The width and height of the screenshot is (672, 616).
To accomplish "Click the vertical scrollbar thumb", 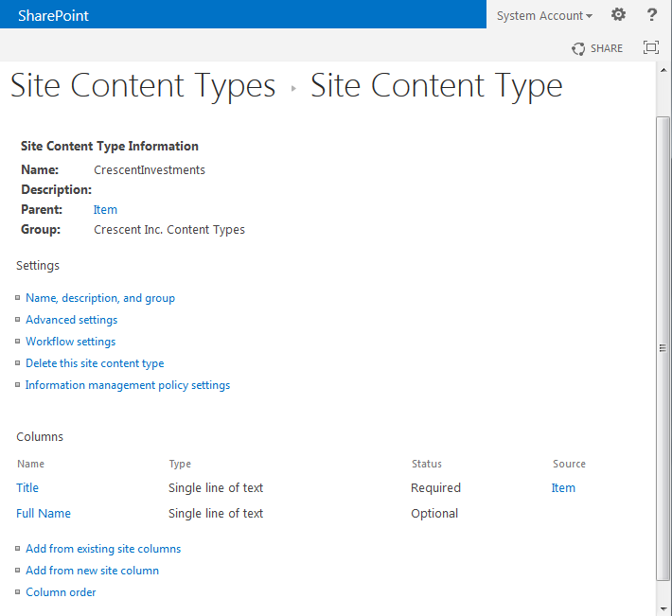I will tap(663, 348).
